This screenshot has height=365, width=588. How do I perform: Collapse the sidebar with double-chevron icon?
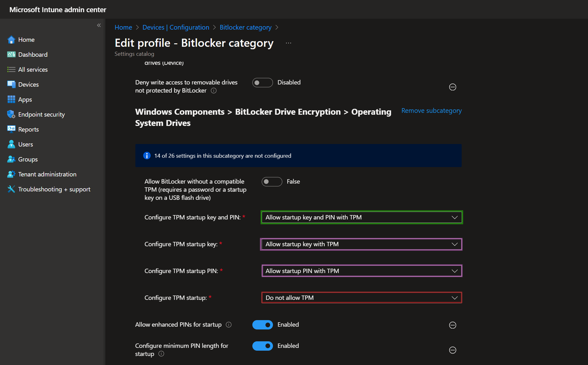99,25
